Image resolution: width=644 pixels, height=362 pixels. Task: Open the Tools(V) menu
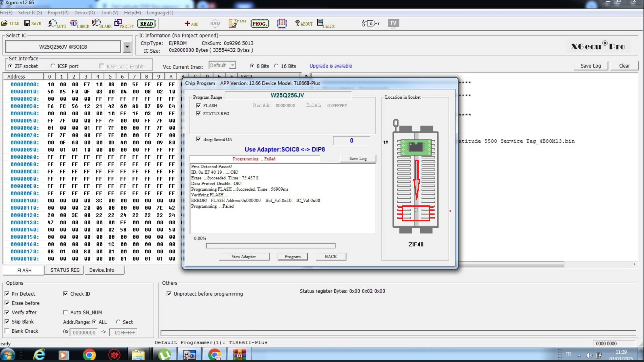[x=109, y=13]
